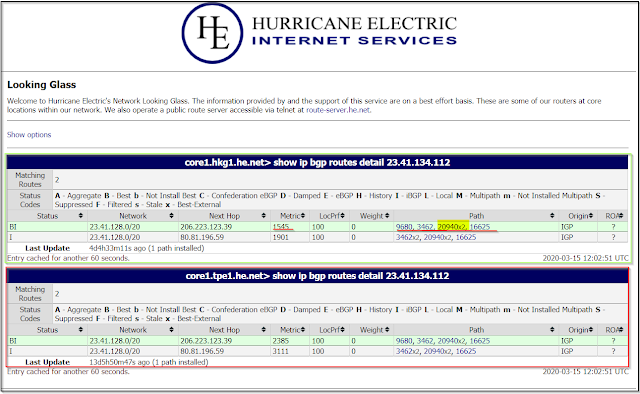The width and height of the screenshot is (640, 394).
Task: Open AS 16625 in tpe1 best path
Action: click(480, 341)
